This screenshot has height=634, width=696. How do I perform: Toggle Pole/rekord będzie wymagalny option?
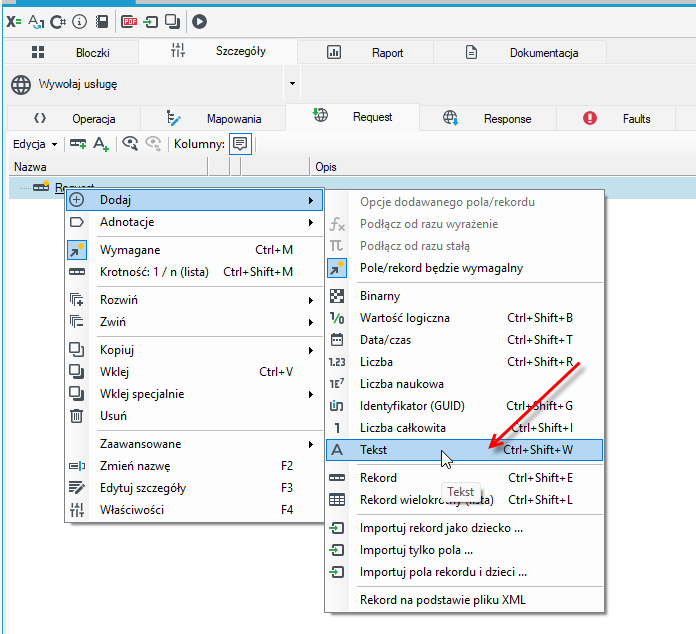tap(464, 268)
